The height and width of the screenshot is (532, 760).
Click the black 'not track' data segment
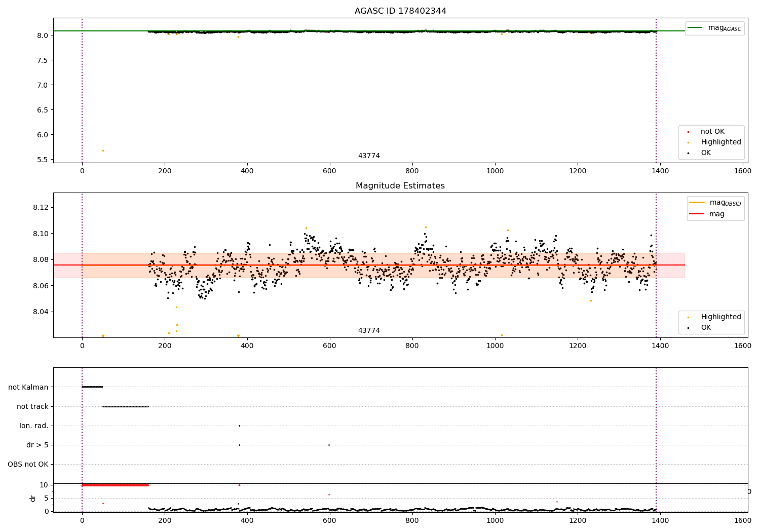(x=126, y=406)
